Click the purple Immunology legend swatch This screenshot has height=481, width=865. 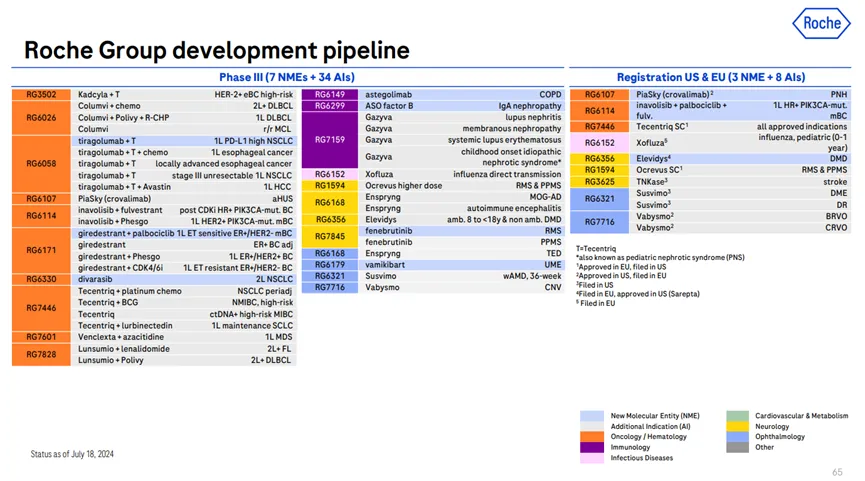tap(592, 447)
